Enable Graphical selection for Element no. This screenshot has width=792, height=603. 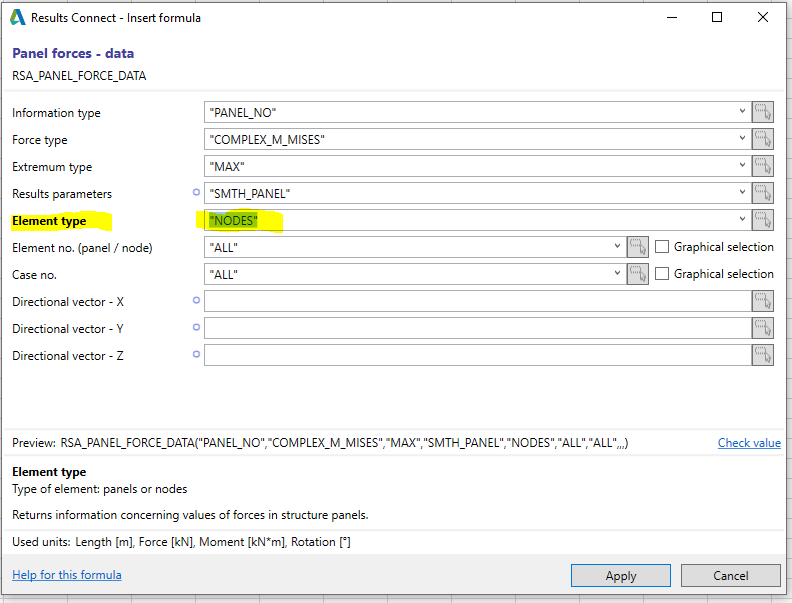(x=662, y=246)
